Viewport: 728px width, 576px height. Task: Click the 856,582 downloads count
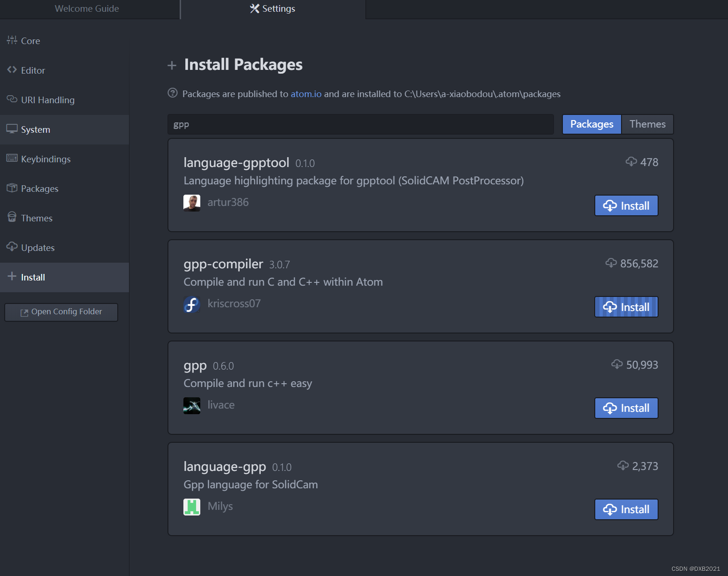coord(639,264)
